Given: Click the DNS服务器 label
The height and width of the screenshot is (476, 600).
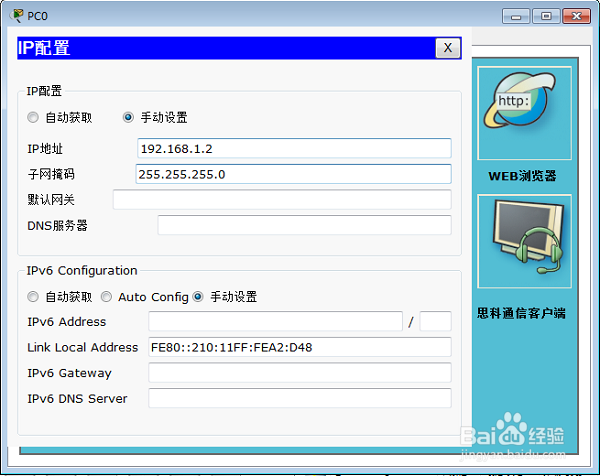Looking at the screenshot, I should (57, 225).
